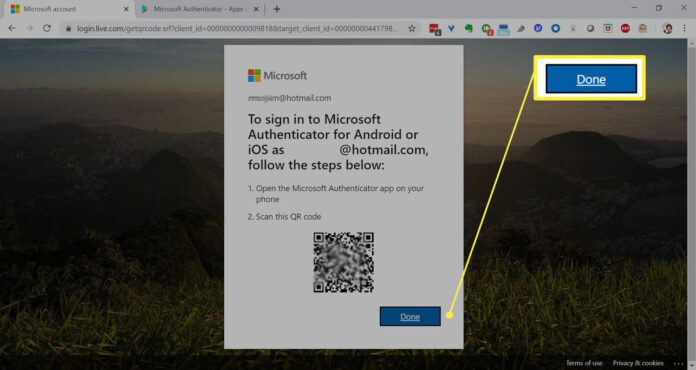Viewport: 696px width, 370px height.
Task: Open the Terms of use link
Action: coord(584,363)
